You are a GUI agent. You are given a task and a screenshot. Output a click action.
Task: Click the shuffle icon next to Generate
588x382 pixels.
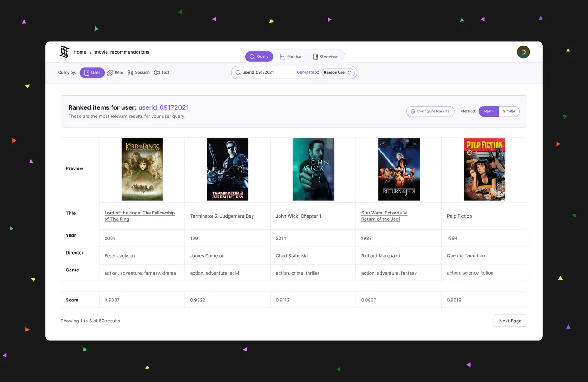point(317,72)
